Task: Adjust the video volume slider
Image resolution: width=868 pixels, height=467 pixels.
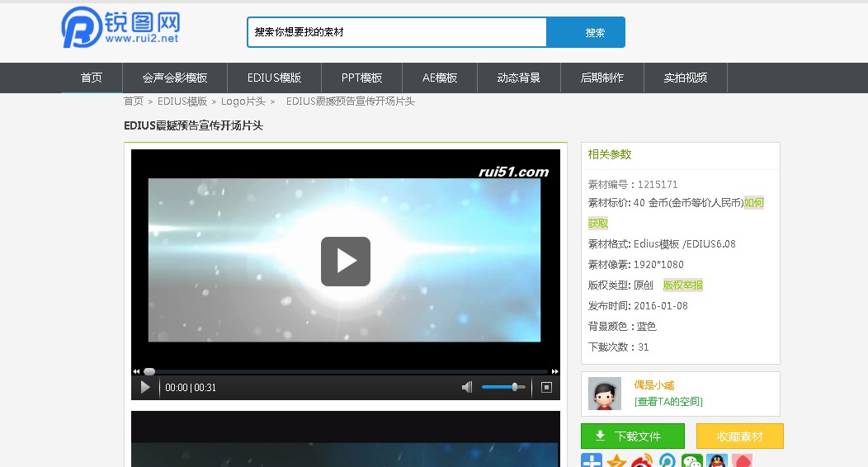Action: 503,387
